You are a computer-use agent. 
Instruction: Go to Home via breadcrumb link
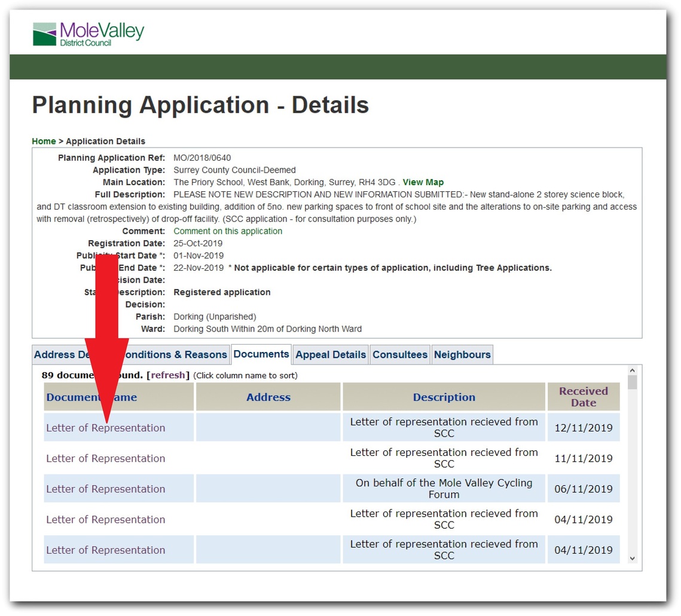pyautogui.click(x=44, y=142)
